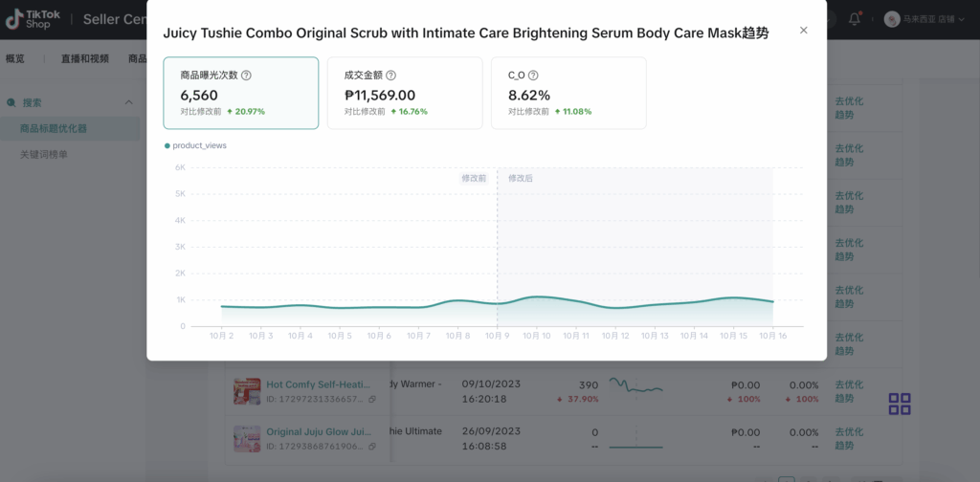Click help icon next to 商品曝光次数

(246, 76)
